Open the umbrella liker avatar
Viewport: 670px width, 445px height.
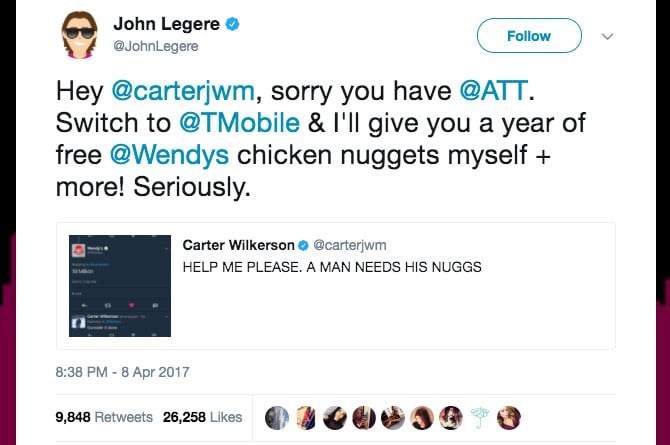[x=480, y=418]
